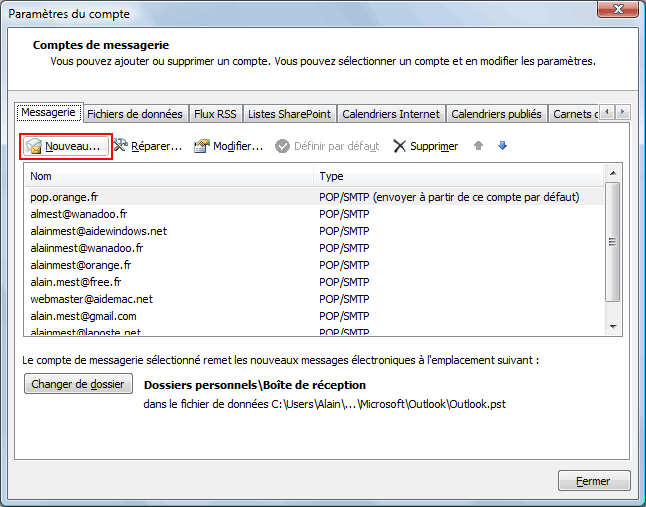Switch to Fichiers de données tab
Viewport: 646px width, 507px height.
pyautogui.click(x=135, y=114)
